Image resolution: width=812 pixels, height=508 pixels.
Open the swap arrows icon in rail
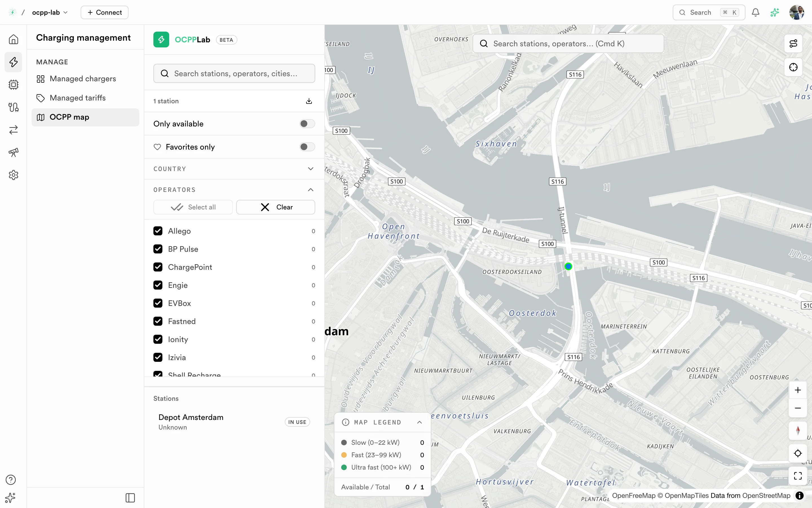click(x=14, y=130)
